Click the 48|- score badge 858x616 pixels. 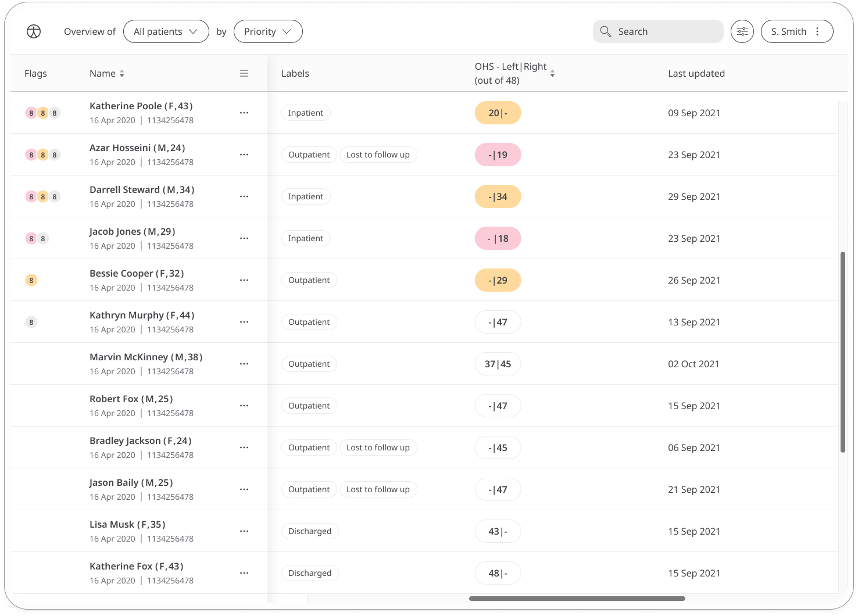[498, 573]
